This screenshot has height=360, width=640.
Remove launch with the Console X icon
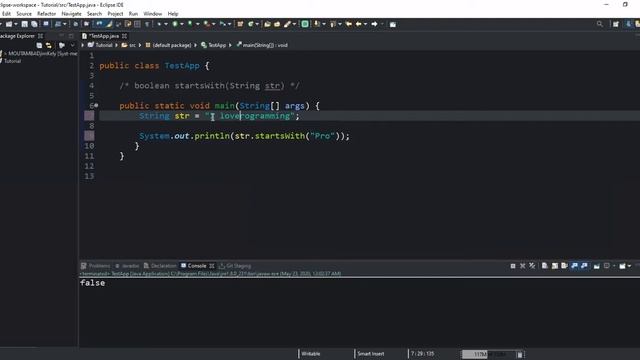click(522, 266)
